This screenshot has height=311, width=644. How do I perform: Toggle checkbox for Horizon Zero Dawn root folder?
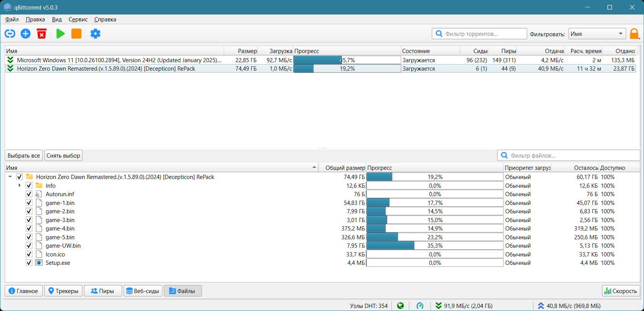tap(19, 177)
